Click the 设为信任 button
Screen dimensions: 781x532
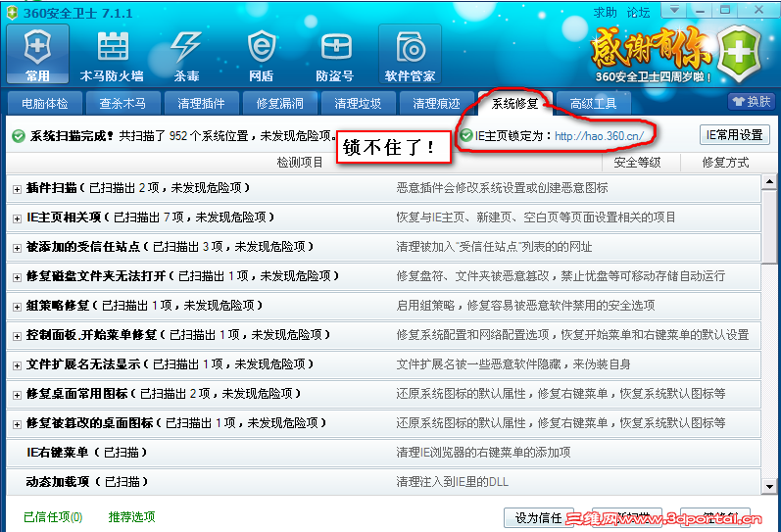point(538,518)
